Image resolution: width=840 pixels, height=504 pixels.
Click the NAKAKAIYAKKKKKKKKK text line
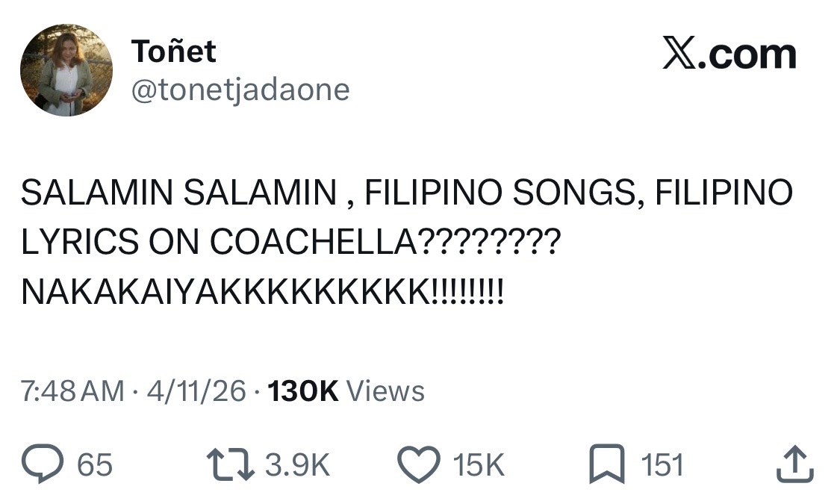263,288
